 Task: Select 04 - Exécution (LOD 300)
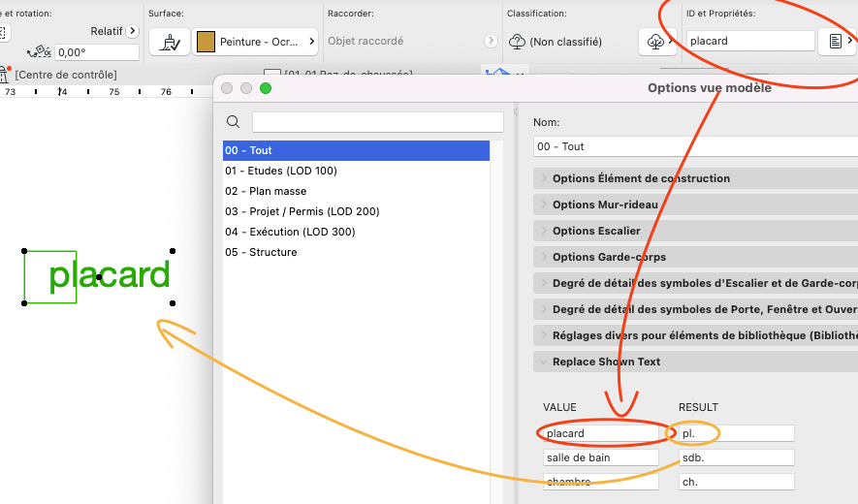[x=356, y=232]
